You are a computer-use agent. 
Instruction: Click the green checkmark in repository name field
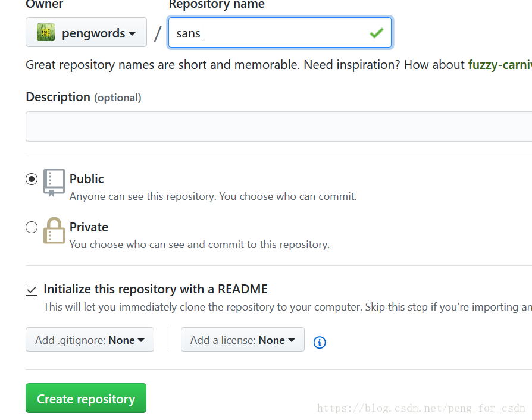tap(376, 33)
